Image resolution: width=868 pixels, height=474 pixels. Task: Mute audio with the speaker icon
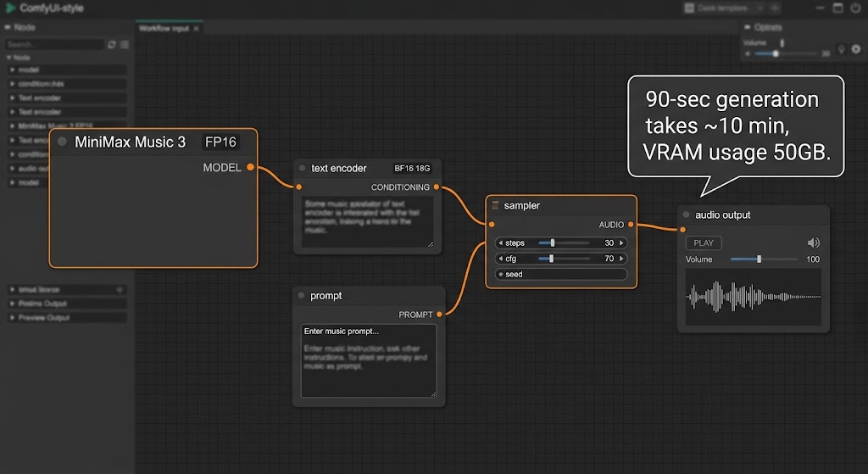point(813,243)
